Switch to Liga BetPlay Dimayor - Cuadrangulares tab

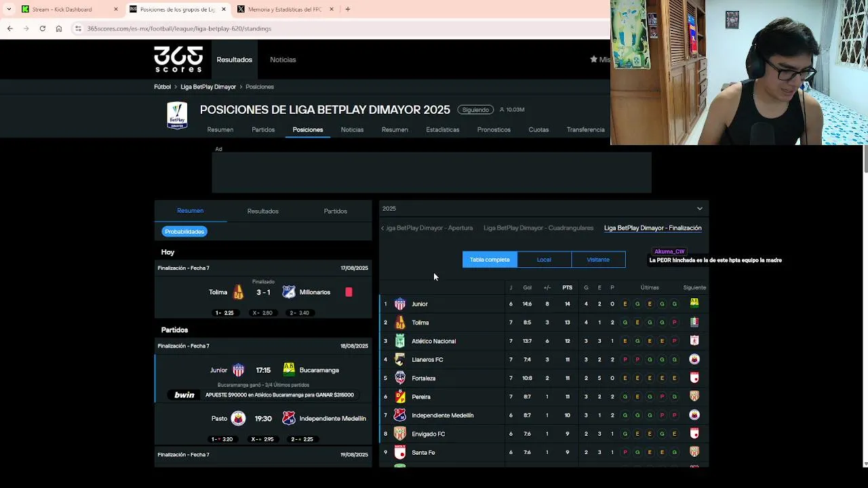pos(538,228)
